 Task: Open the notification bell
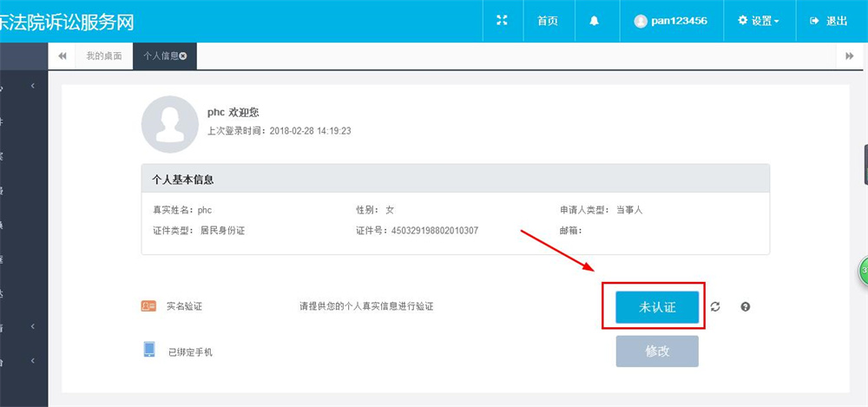tap(595, 21)
